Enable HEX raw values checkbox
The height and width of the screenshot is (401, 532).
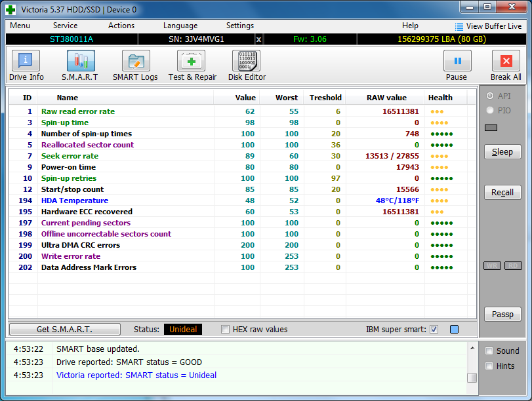[x=225, y=330]
